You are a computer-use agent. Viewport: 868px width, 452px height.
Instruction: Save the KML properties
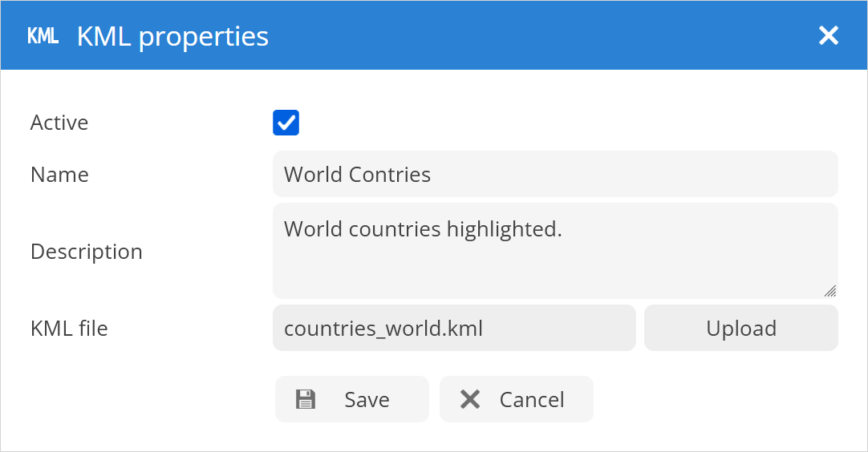tap(352, 399)
